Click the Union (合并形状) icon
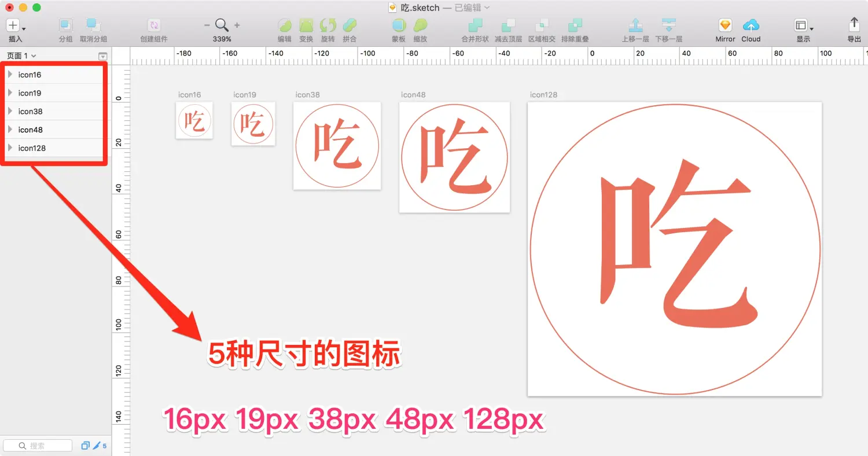The height and width of the screenshot is (456, 868). (x=475, y=25)
